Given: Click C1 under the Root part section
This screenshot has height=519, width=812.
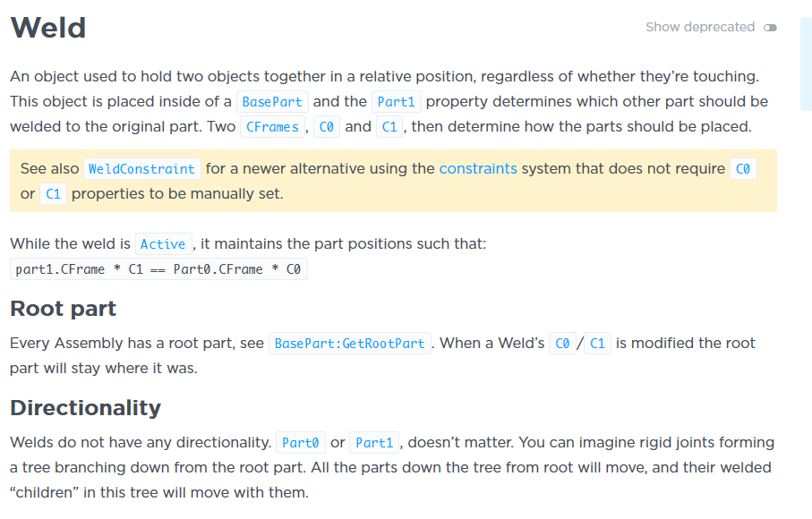Looking at the screenshot, I should point(596,343).
